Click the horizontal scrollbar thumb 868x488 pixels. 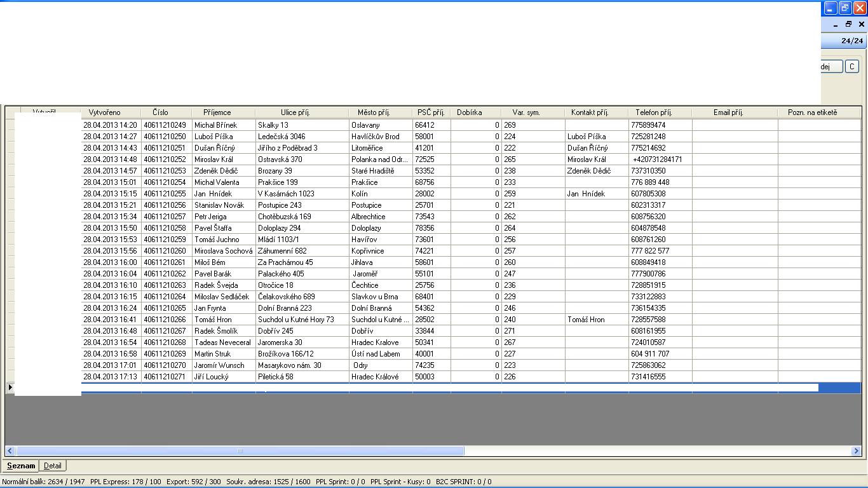click(x=240, y=451)
